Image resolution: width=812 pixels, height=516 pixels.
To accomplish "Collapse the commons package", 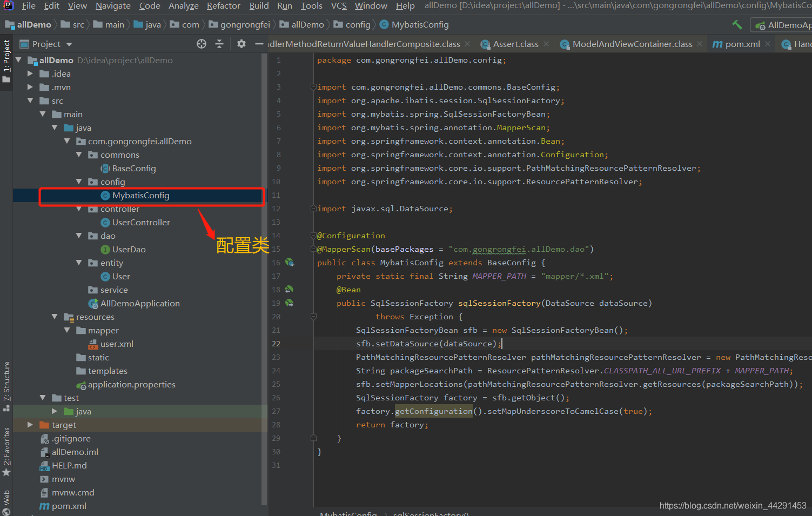I will tap(79, 155).
